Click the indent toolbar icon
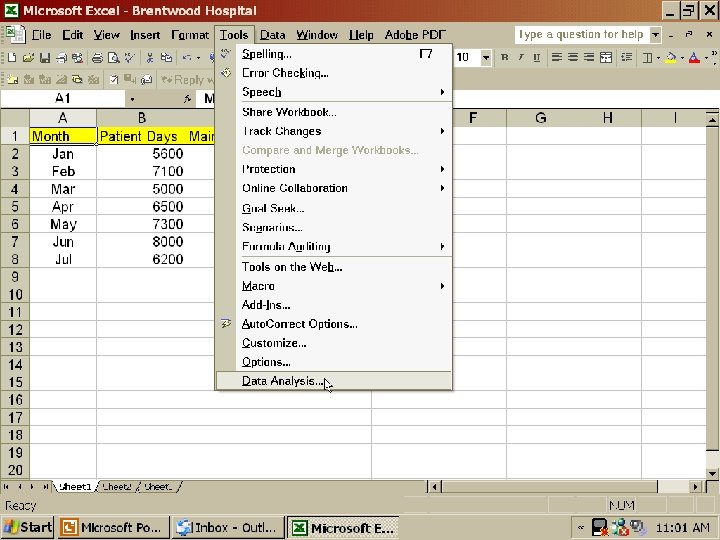Image resolution: width=720 pixels, height=540 pixels. tap(626, 57)
